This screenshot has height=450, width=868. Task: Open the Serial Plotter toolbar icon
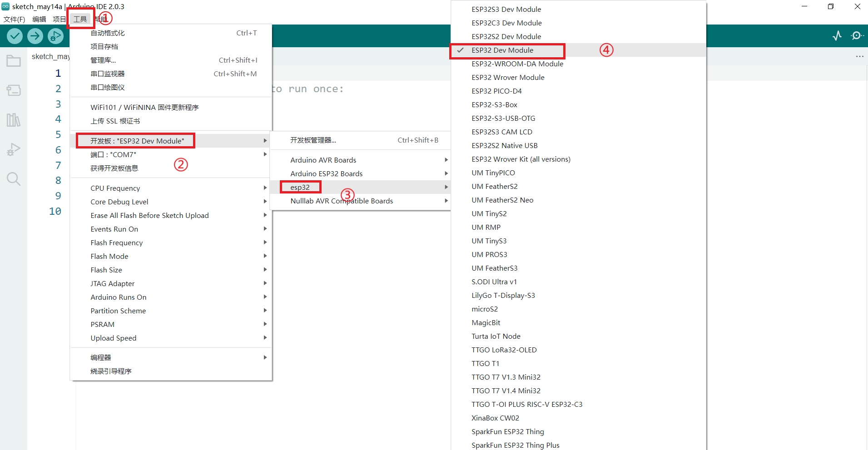click(837, 36)
